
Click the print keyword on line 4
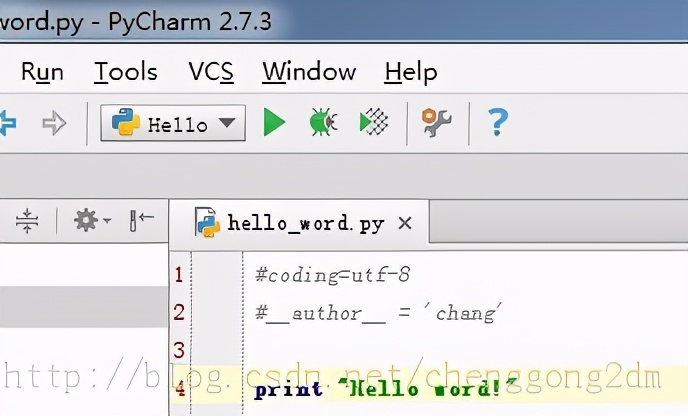point(288,390)
